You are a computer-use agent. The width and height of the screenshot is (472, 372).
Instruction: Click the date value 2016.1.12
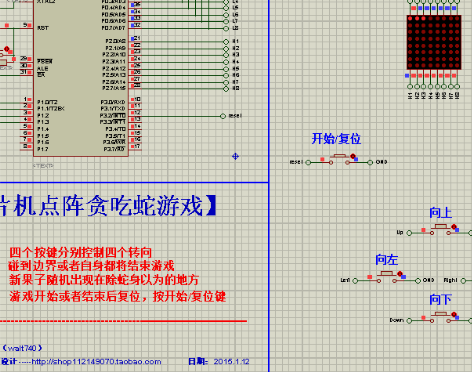coord(231,362)
